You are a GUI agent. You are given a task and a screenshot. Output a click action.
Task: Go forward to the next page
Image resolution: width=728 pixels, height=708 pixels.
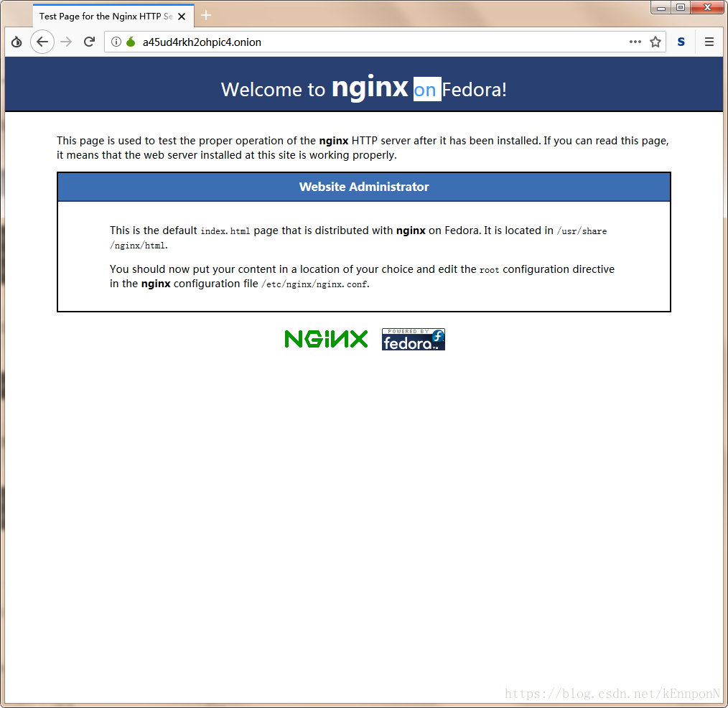[x=66, y=42]
